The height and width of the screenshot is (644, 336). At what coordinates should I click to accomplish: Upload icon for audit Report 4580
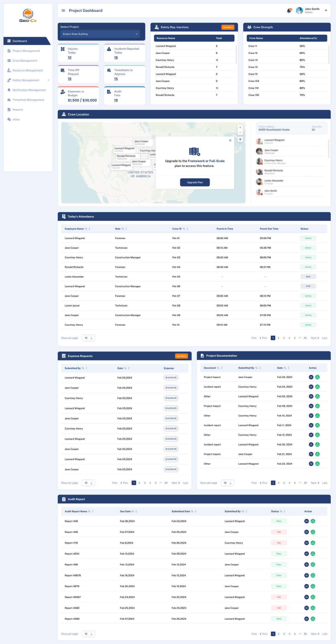tap(313, 608)
